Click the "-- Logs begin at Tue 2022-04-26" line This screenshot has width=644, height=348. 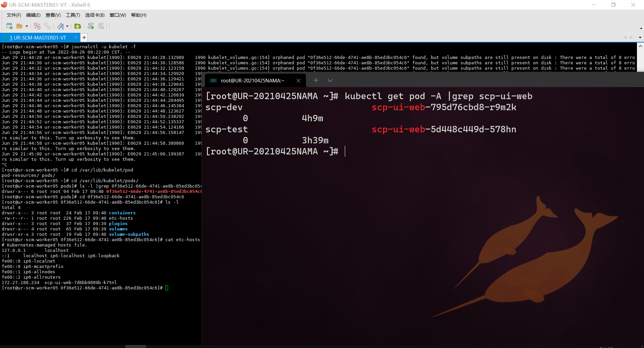point(66,52)
